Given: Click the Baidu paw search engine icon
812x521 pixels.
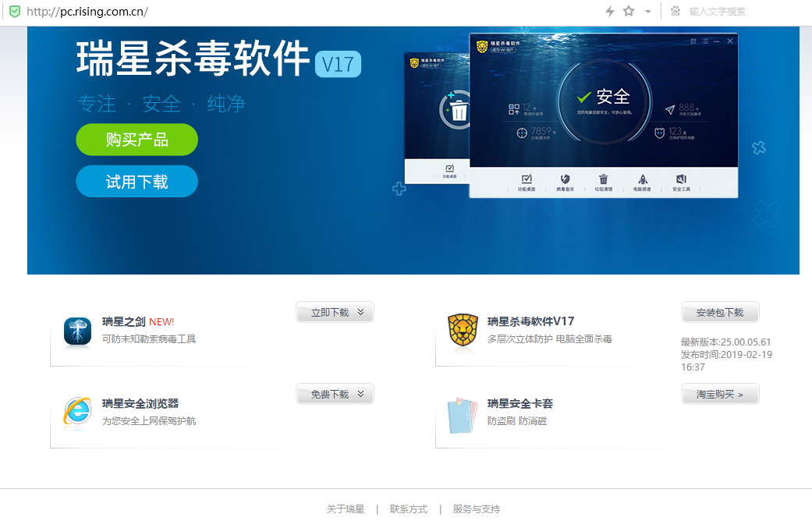Looking at the screenshot, I should click(675, 11).
